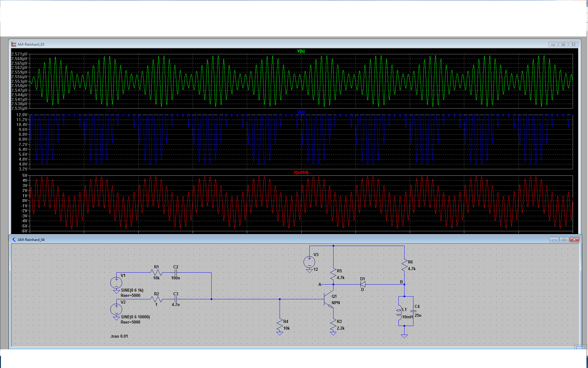588x368 pixels.
Task: Select diode D1 symbol
Action: tap(363, 284)
